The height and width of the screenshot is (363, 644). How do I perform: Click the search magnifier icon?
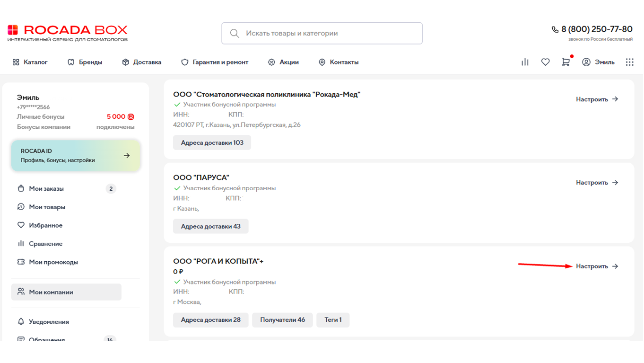pos(234,34)
